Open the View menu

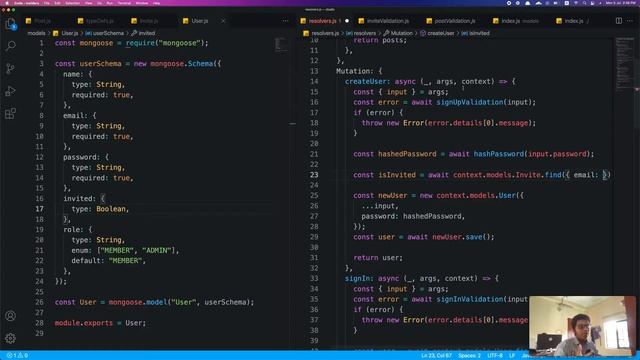pos(88,3)
